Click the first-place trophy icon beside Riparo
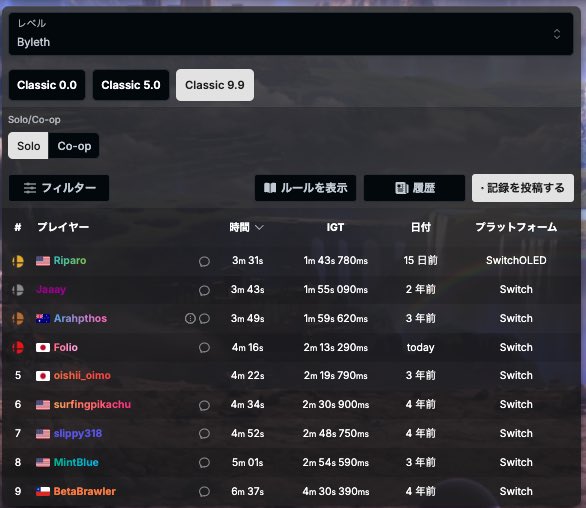The width and height of the screenshot is (586, 508). [x=18, y=261]
